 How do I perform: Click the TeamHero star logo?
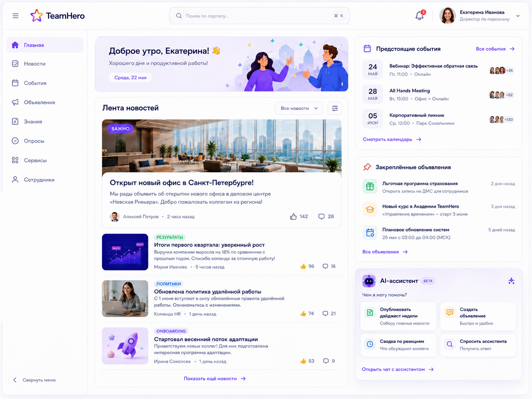36,15
